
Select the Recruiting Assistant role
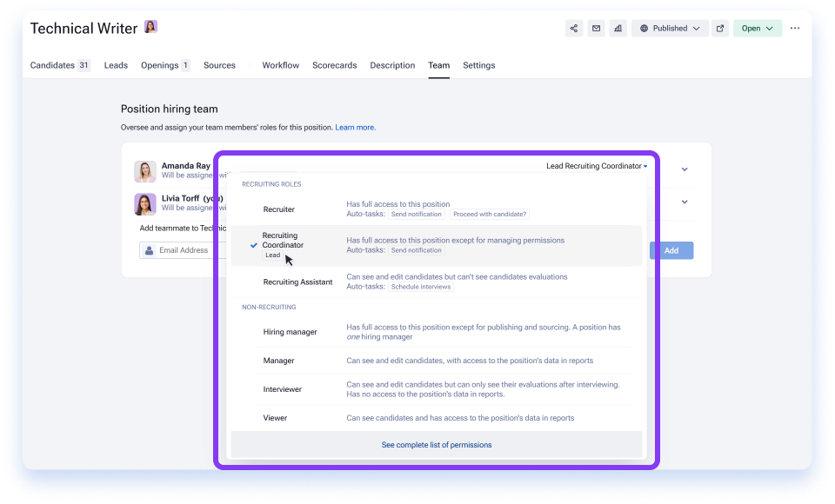pyautogui.click(x=436, y=282)
